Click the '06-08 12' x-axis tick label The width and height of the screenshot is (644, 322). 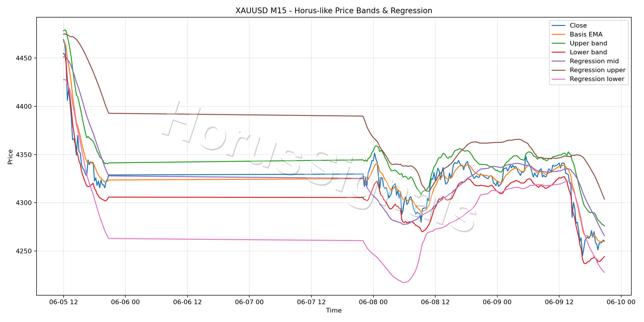point(435,302)
